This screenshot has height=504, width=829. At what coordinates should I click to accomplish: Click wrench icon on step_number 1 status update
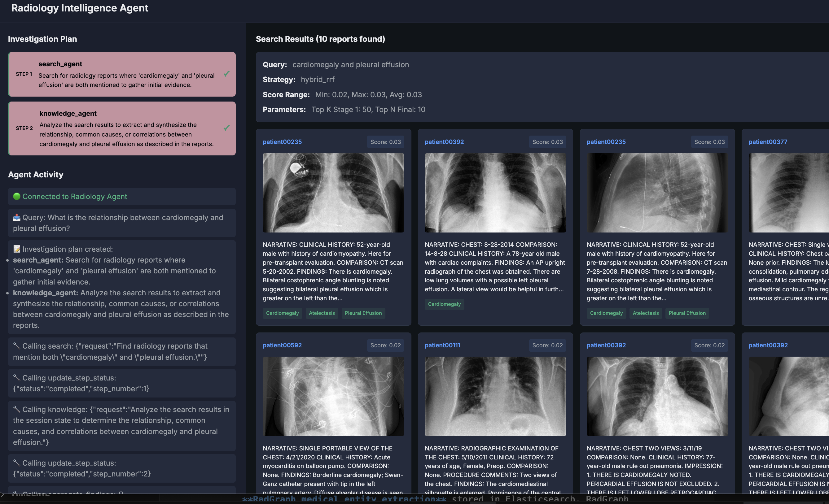tap(16, 378)
